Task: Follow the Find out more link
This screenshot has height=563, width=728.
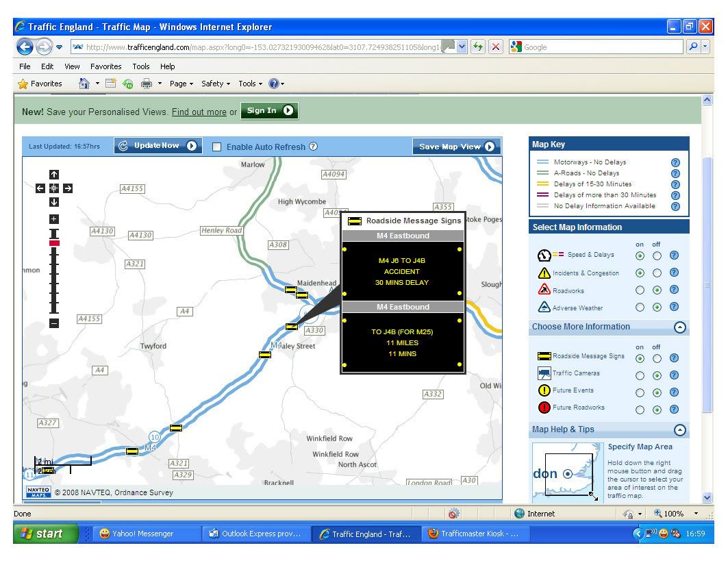Action: coord(199,112)
